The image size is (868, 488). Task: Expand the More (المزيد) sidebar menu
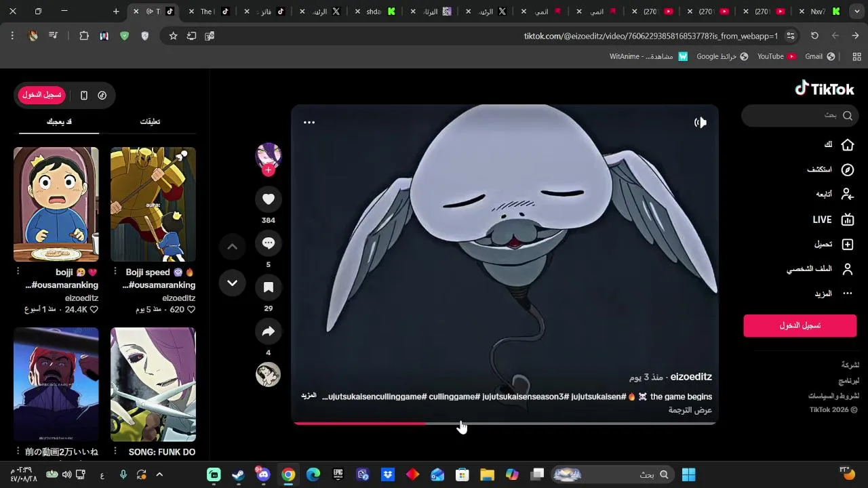(x=833, y=293)
